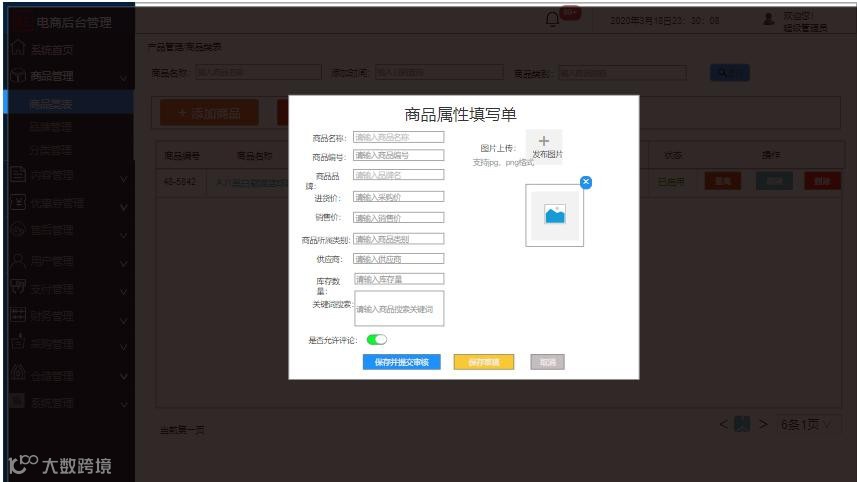Image resolution: width=857 pixels, height=482 pixels.
Task: Focus the 供应商 input field
Action: [x=398, y=259]
